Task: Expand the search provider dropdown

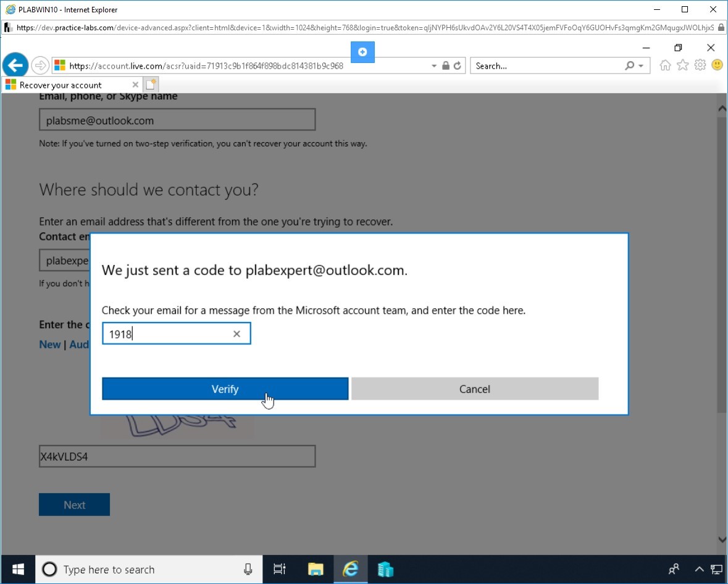Action: [x=641, y=66]
